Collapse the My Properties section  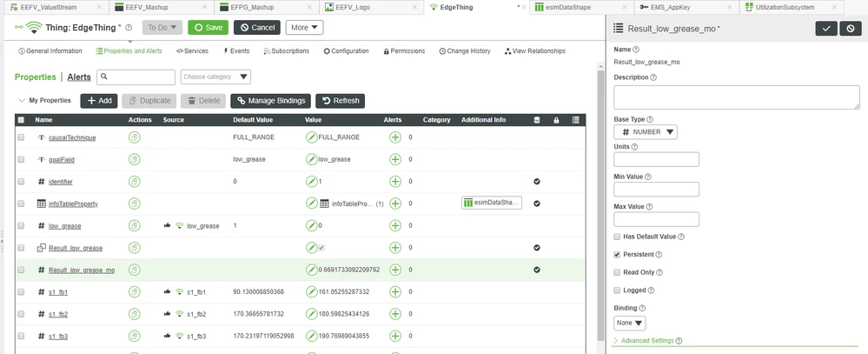22,101
